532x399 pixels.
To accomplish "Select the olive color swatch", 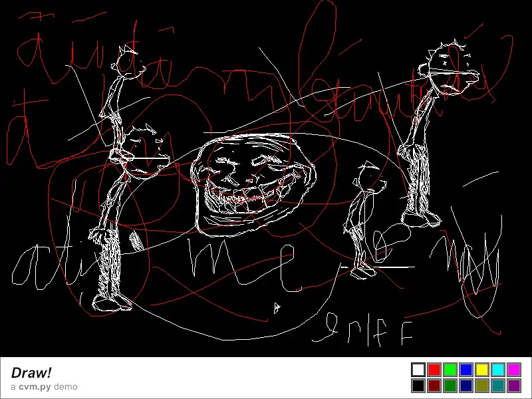I will (x=482, y=386).
